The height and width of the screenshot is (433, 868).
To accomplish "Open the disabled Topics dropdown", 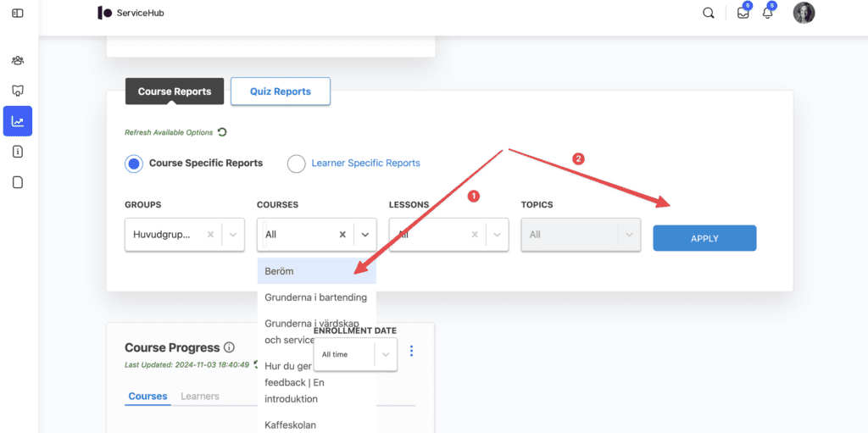I will pos(581,234).
